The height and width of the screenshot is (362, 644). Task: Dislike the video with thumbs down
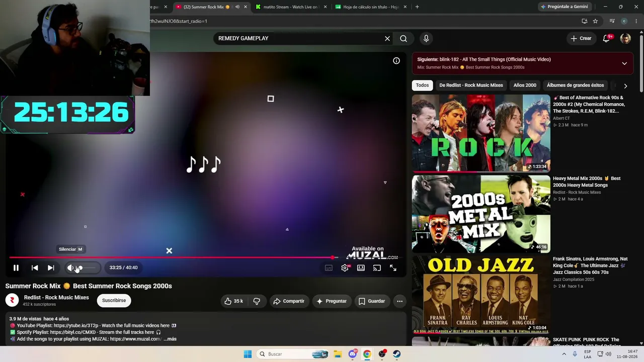point(257,301)
